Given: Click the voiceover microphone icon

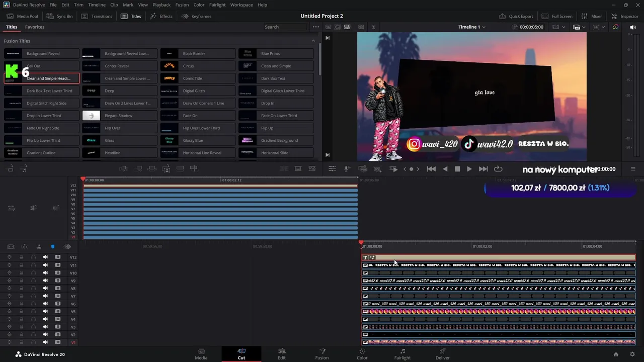Looking at the screenshot, I should pos(347,169).
